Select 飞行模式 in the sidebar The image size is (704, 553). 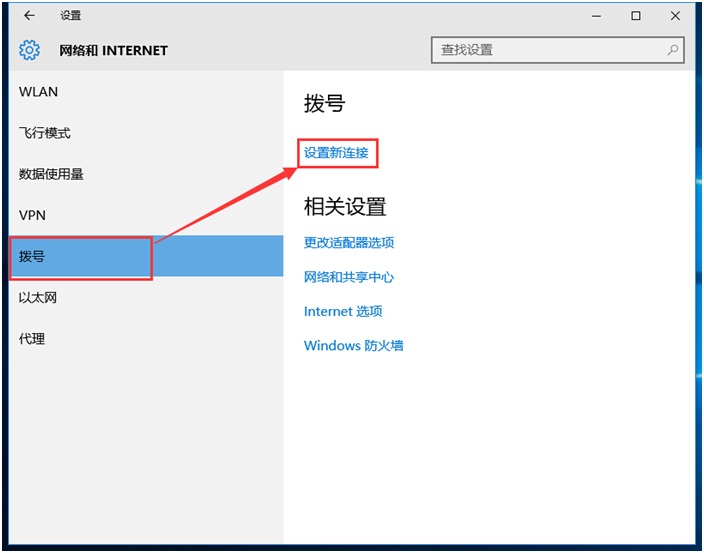click(x=45, y=133)
